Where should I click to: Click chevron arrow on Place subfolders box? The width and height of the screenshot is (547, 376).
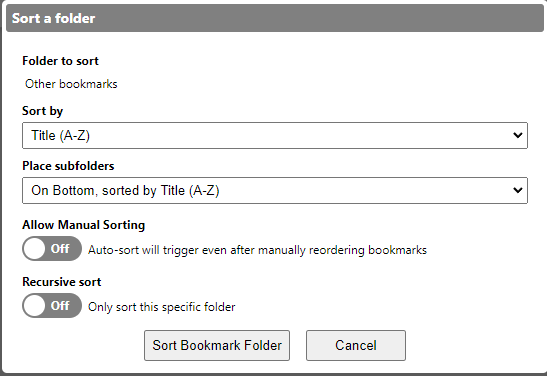coord(518,190)
